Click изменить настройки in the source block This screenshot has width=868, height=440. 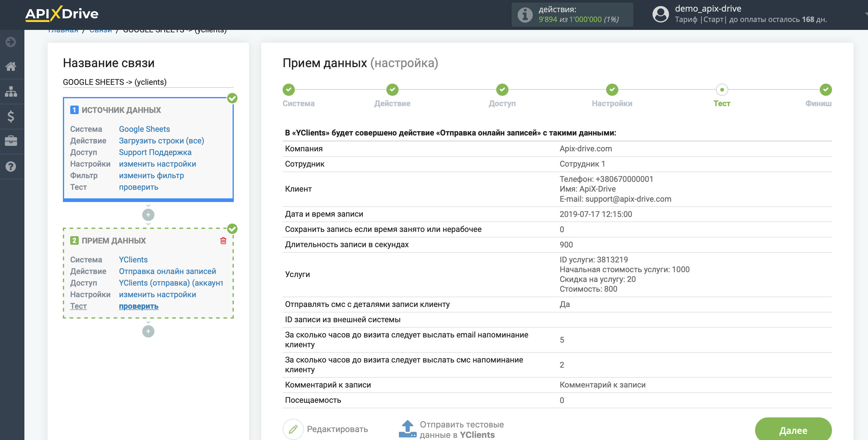tap(157, 164)
